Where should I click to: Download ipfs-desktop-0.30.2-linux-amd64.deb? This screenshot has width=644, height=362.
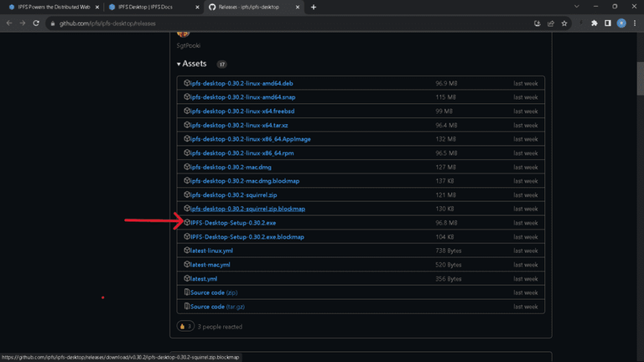click(241, 83)
